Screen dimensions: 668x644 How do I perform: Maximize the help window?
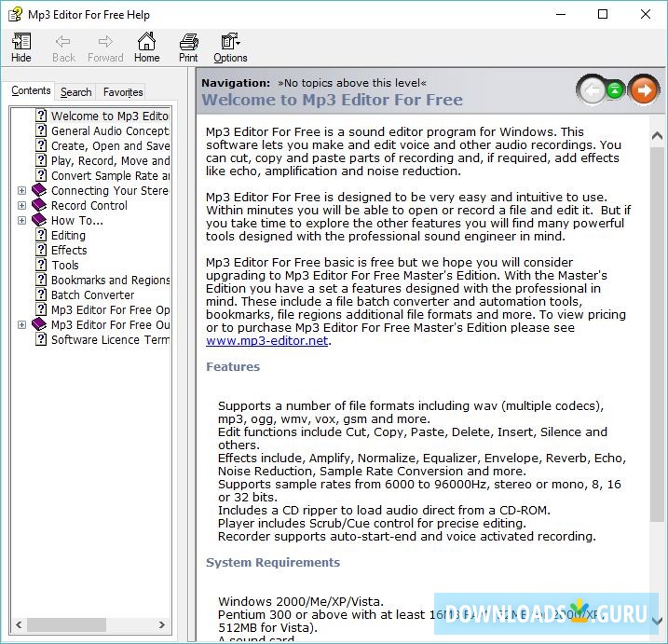(603, 15)
